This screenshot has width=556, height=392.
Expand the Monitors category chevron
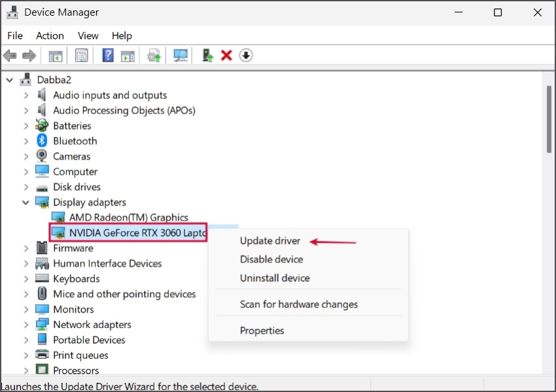coord(26,310)
